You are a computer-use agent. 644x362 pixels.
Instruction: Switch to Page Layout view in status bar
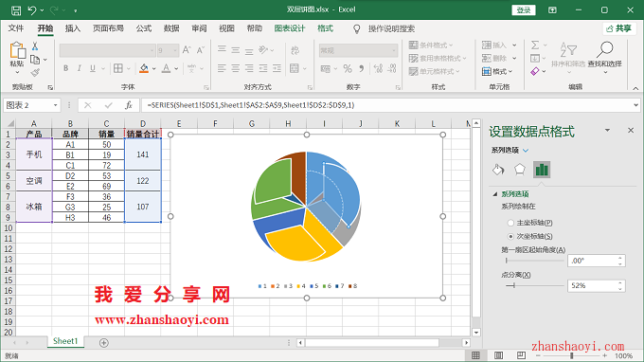coord(498,355)
